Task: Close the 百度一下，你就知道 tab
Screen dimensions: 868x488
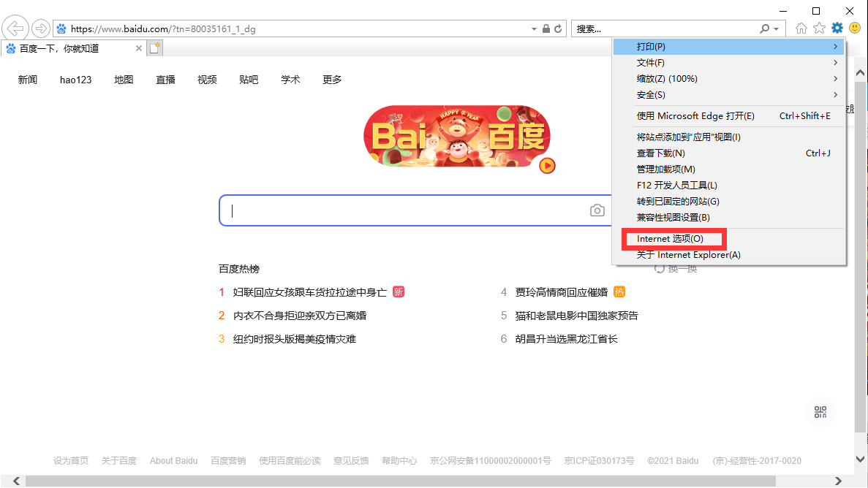Action: tap(139, 48)
